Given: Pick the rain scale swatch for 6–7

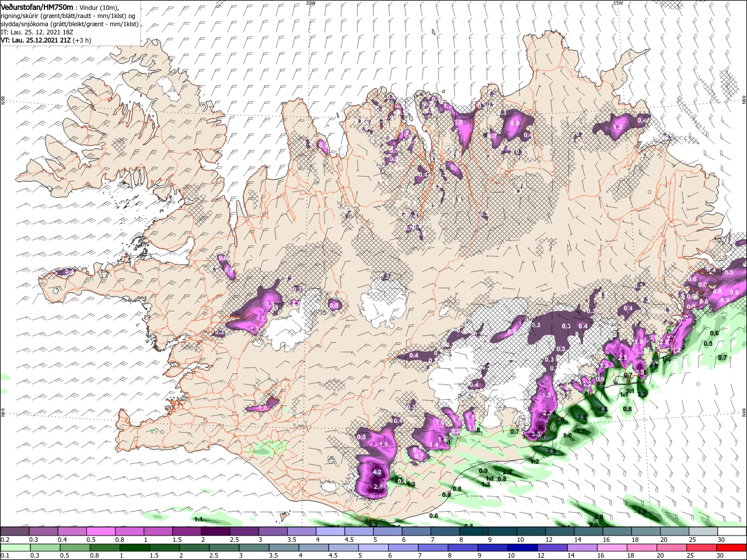Looking at the screenshot, I should click(403, 548).
